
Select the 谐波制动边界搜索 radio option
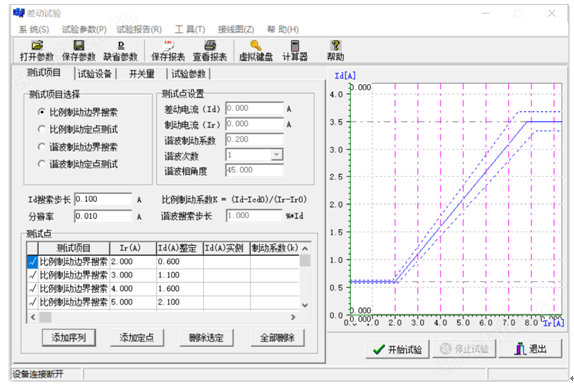(42, 146)
